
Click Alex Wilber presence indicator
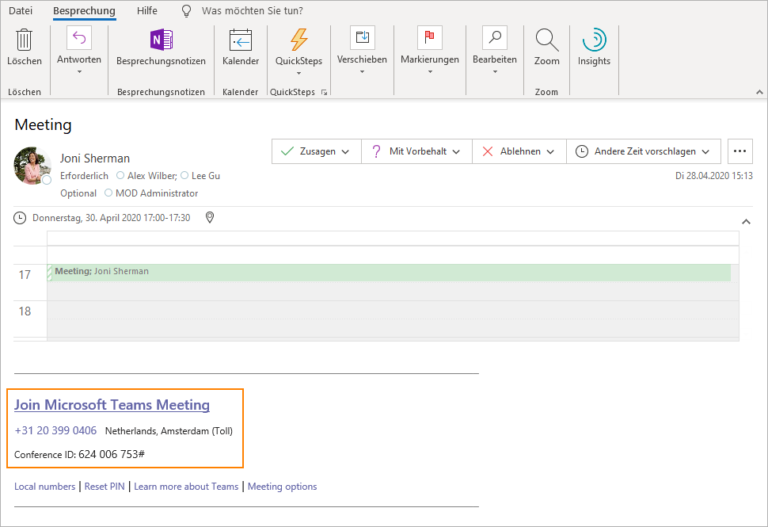coord(120,175)
